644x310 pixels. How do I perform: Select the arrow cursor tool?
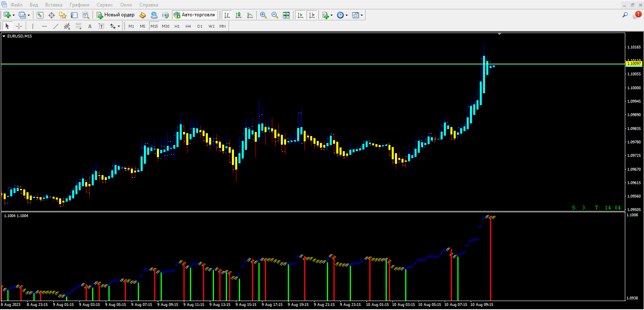7,26
